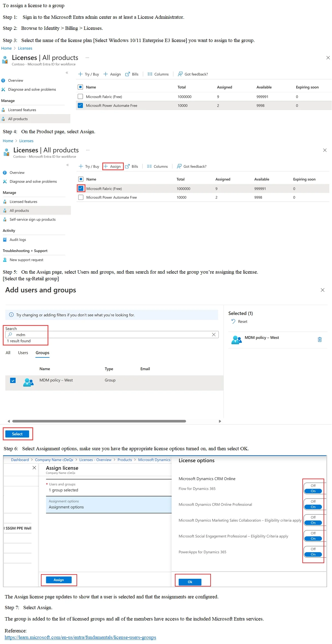This screenshot has height=644, width=332.
Task: Click Products in the breadcrumb
Action: pos(125,460)
